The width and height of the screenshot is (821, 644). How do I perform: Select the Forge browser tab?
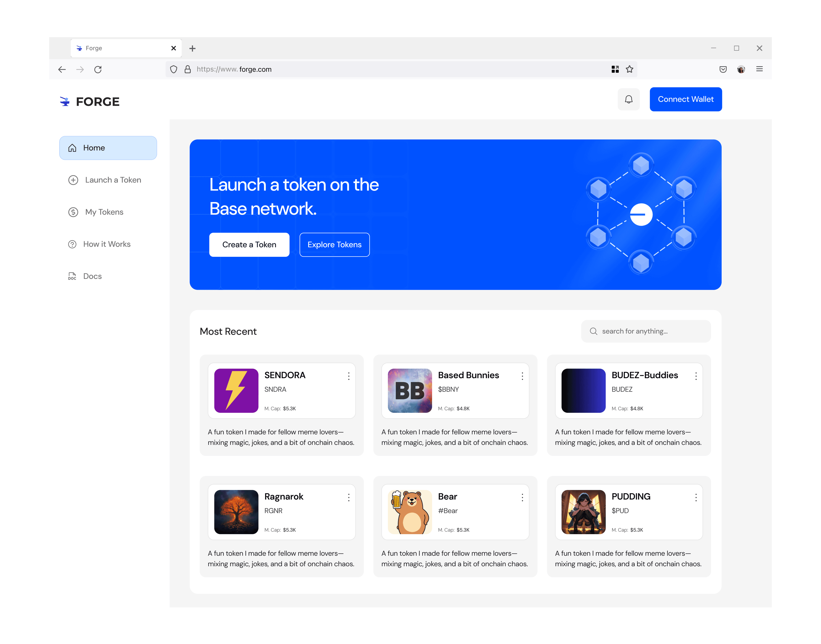(126, 48)
